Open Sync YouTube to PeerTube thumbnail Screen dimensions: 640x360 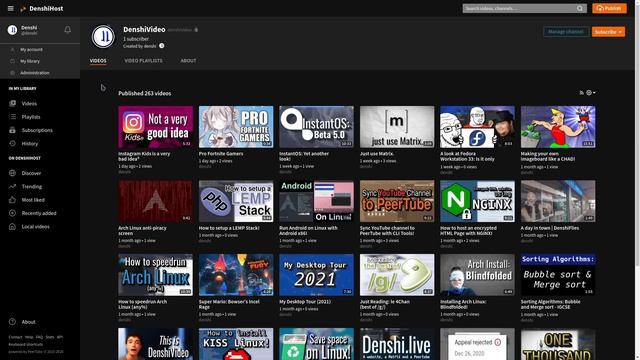pos(397,201)
